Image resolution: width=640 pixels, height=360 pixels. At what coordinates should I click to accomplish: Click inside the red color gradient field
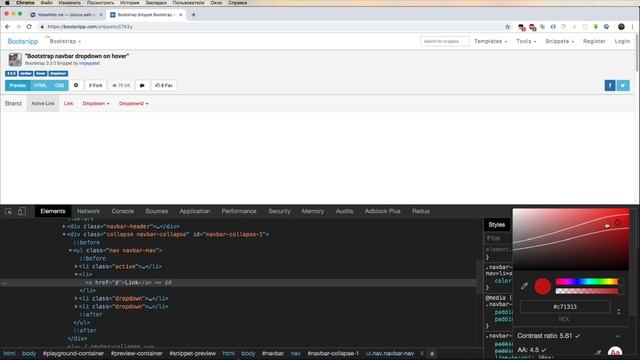click(571, 239)
